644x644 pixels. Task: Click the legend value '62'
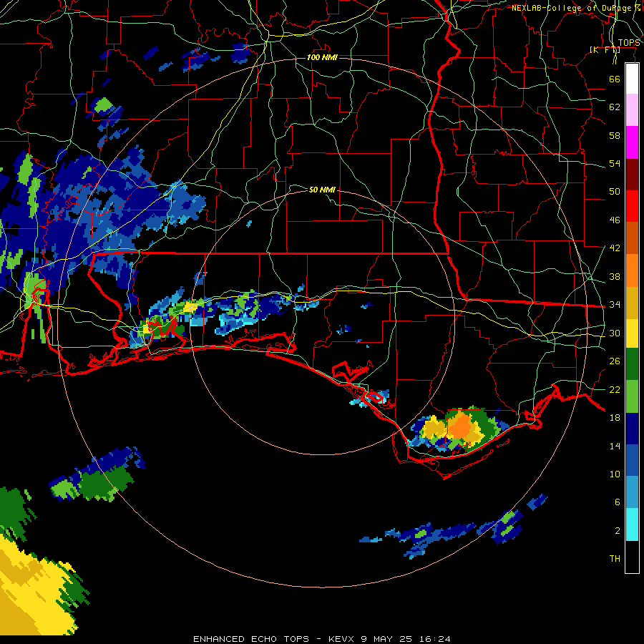point(615,107)
